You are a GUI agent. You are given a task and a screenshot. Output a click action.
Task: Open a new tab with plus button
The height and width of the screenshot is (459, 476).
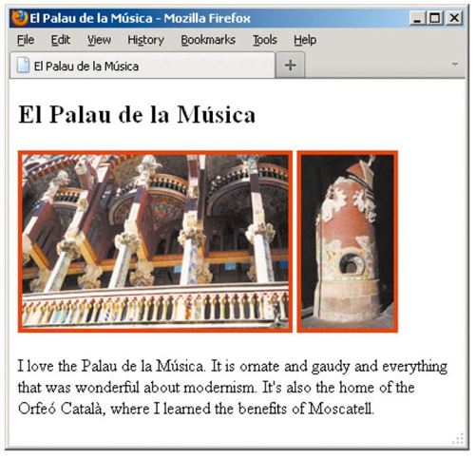[291, 66]
